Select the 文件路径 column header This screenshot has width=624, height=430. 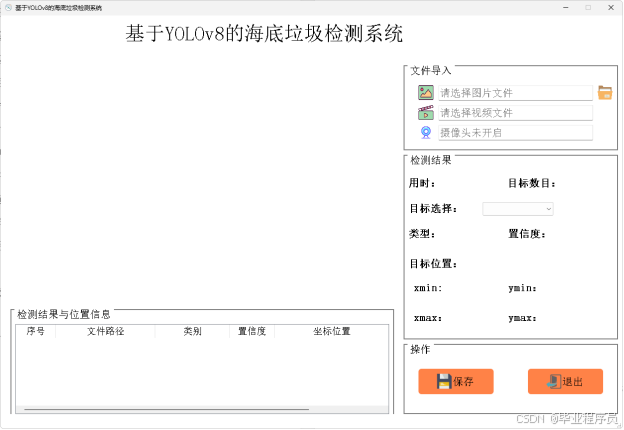tap(105, 331)
